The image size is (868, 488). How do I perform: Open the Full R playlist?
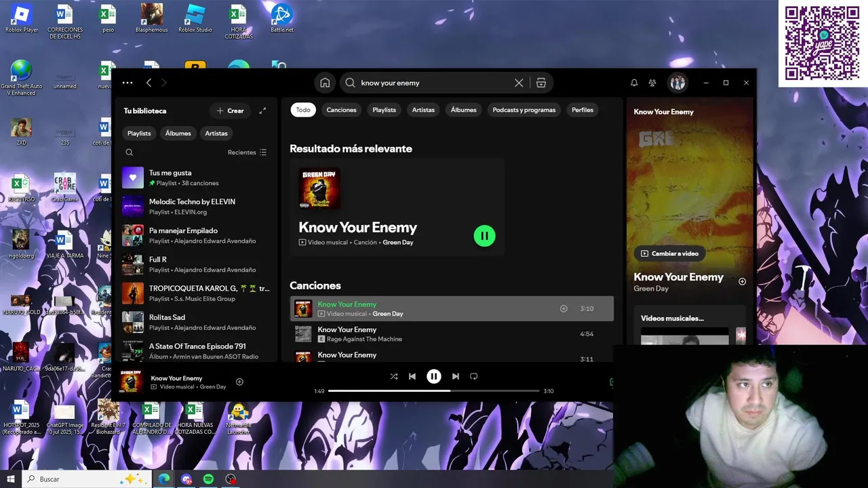pos(197,264)
